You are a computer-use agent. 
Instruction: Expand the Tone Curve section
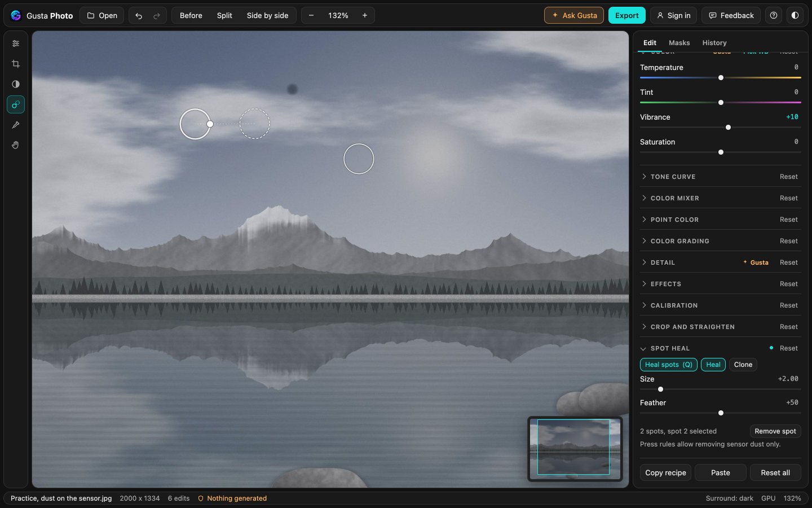click(x=673, y=177)
